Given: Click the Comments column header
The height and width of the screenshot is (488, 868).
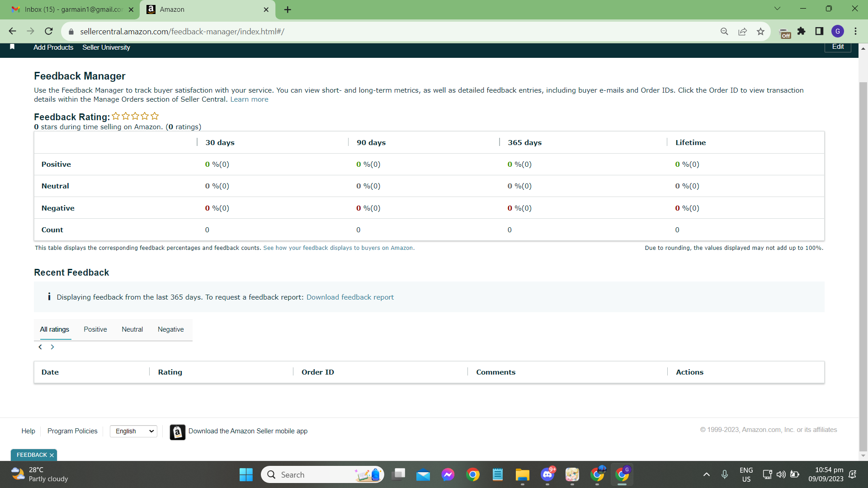Looking at the screenshot, I should tap(495, 372).
